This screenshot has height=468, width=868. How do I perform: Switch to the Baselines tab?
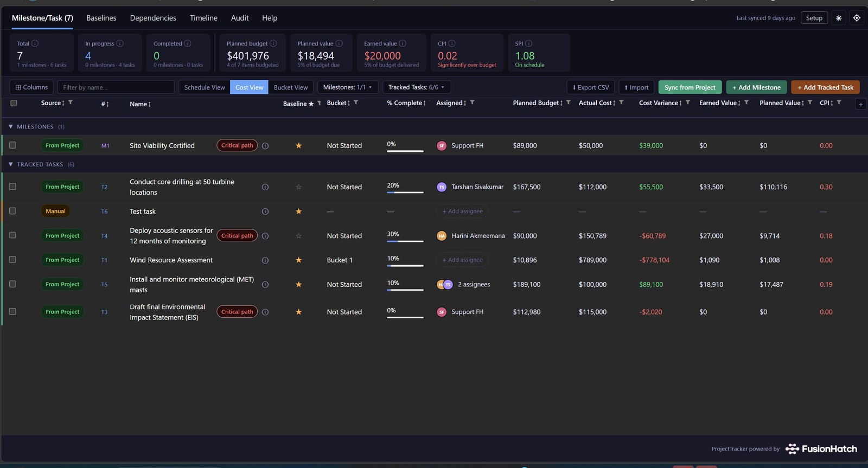pos(101,18)
